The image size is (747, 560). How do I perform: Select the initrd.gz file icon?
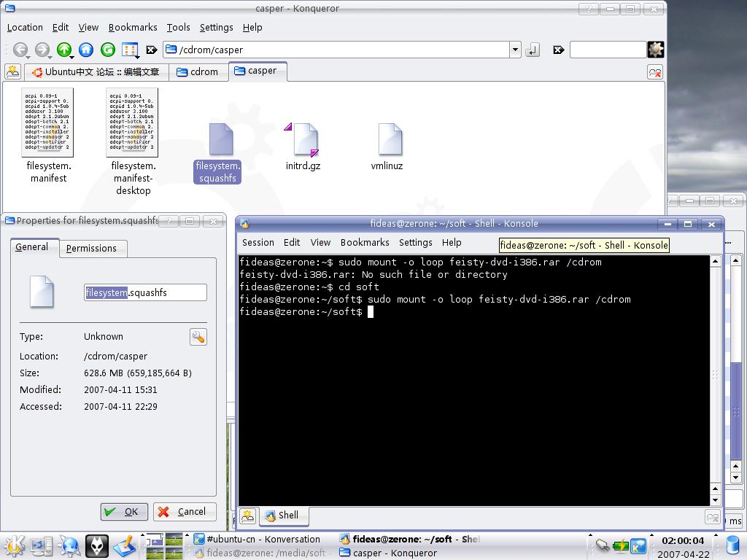[306, 139]
